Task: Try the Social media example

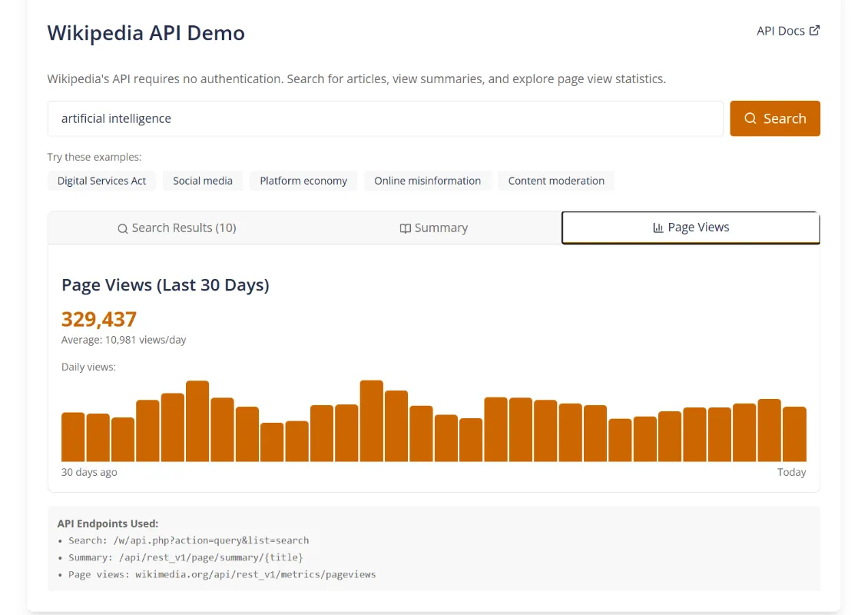Action: point(203,181)
